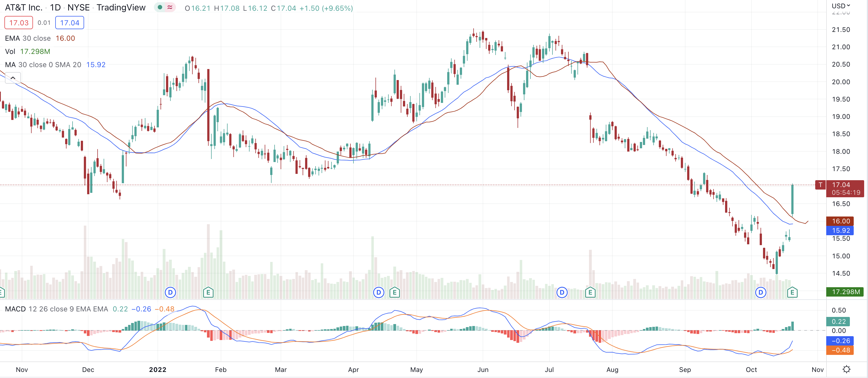
Task: Click the O16.21 open value
Action: [x=197, y=8]
